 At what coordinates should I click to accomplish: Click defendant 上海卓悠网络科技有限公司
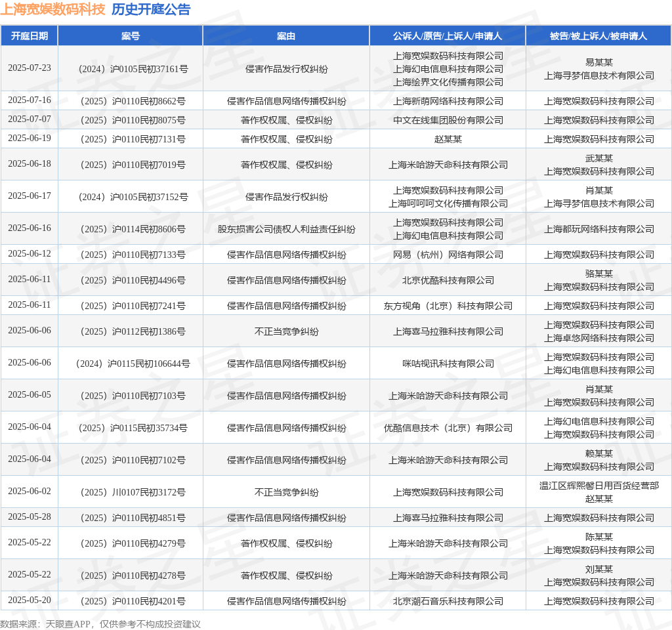point(599,338)
